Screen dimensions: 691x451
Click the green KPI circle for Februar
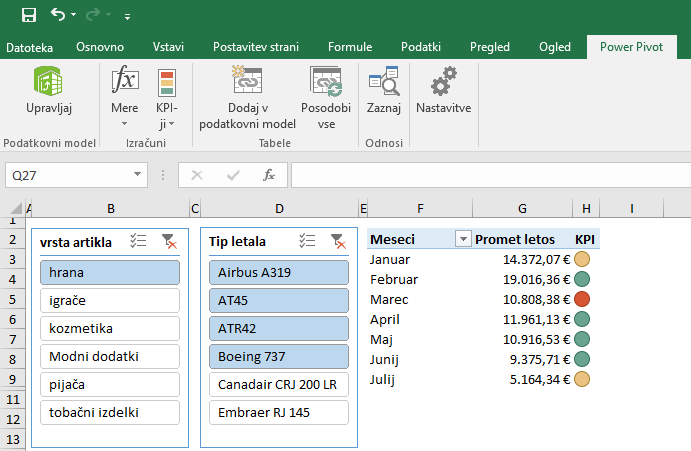(x=582, y=279)
